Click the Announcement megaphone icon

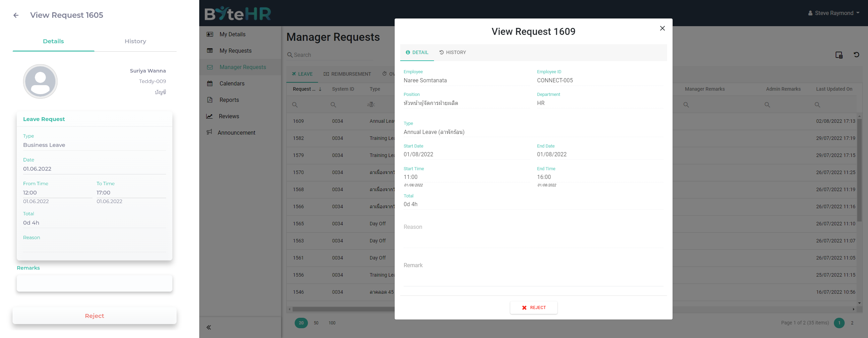point(209,132)
